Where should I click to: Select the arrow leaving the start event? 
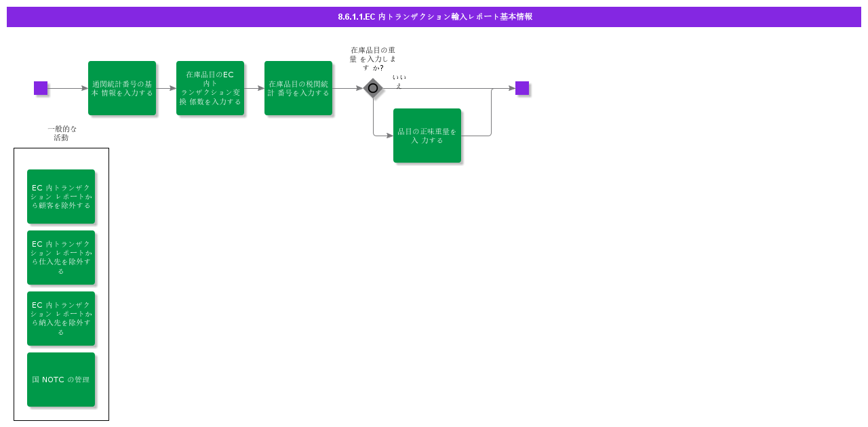click(x=68, y=88)
